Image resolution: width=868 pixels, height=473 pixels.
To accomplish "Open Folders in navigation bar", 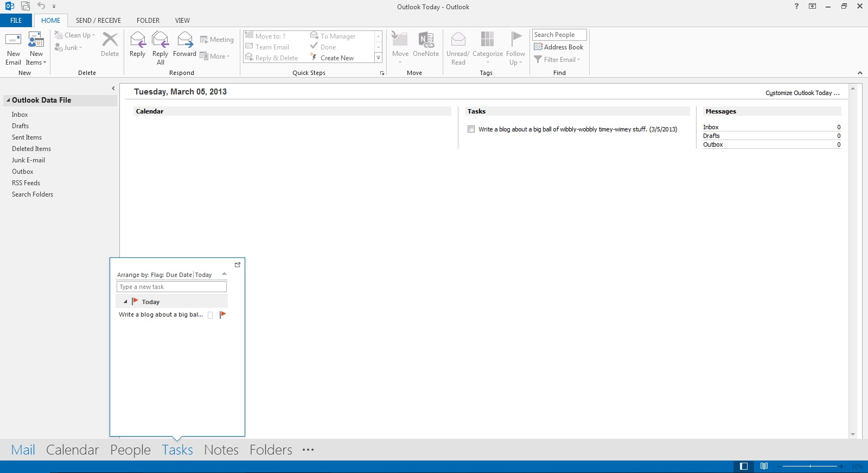I will [271, 450].
